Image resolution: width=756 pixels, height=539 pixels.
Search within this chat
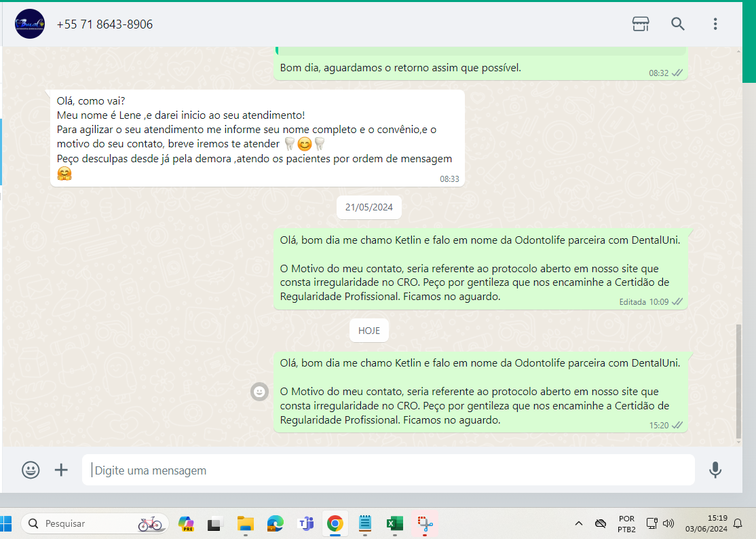click(x=677, y=24)
